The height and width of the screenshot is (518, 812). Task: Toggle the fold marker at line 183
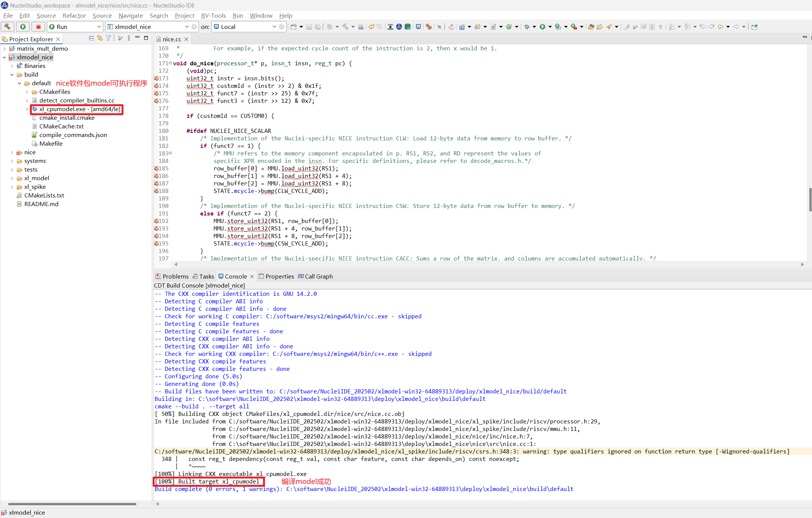[170, 153]
